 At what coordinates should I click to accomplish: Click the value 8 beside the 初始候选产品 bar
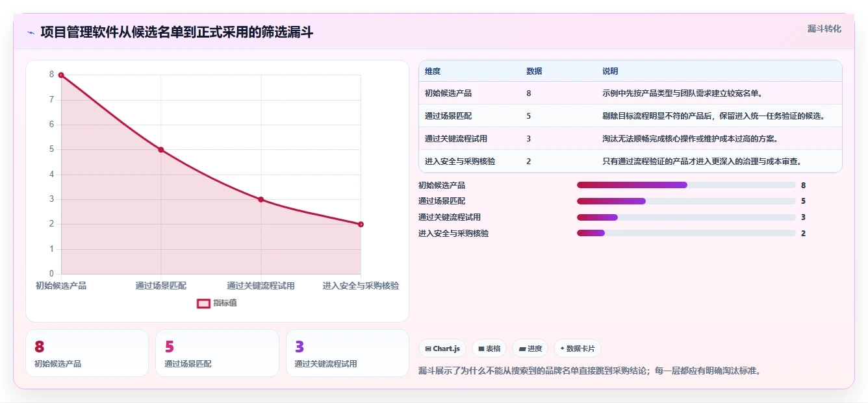pyautogui.click(x=804, y=186)
